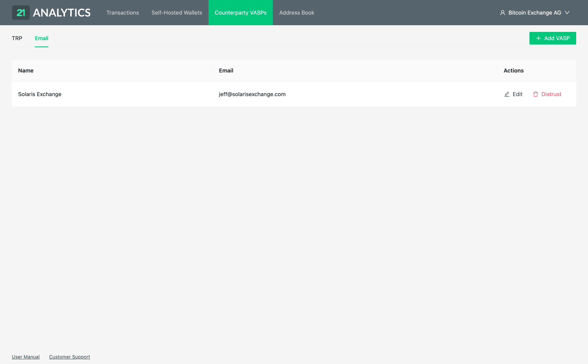Click the Add VASP button
Screen dimensions: 588x364
point(553,38)
